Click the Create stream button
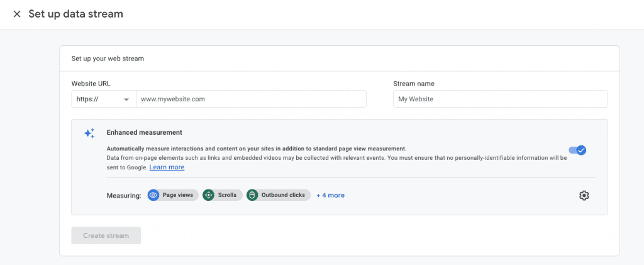The width and height of the screenshot is (644, 265). click(x=106, y=235)
